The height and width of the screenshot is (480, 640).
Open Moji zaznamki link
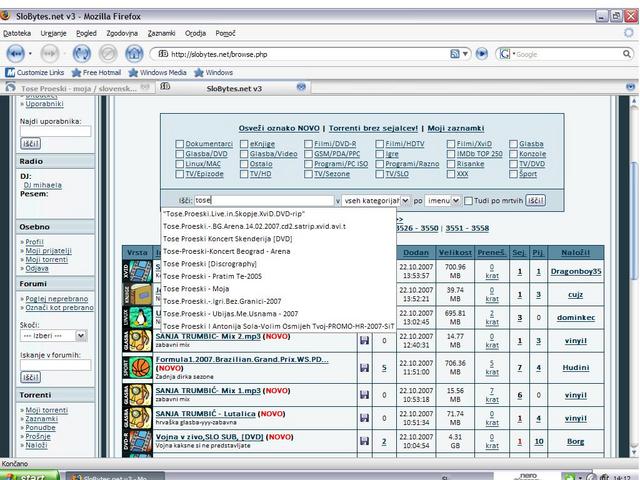coord(456,128)
